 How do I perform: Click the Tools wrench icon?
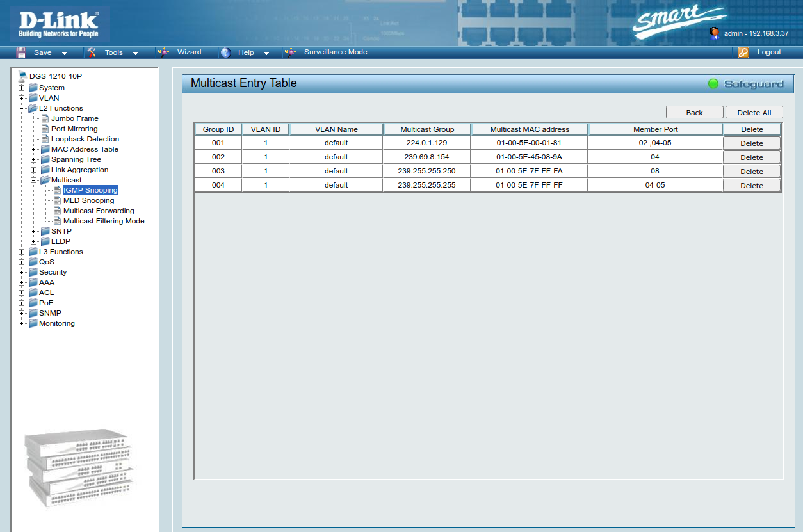(92, 52)
